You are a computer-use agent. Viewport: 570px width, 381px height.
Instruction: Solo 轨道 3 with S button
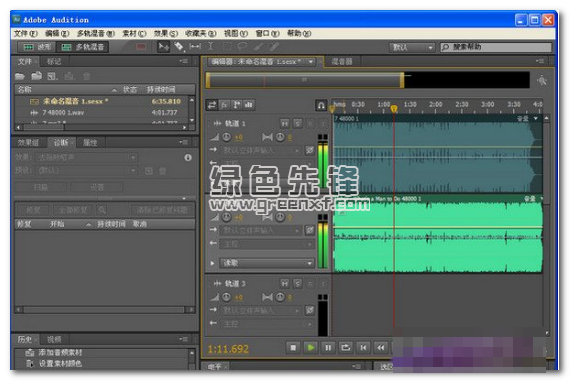[298, 284]
